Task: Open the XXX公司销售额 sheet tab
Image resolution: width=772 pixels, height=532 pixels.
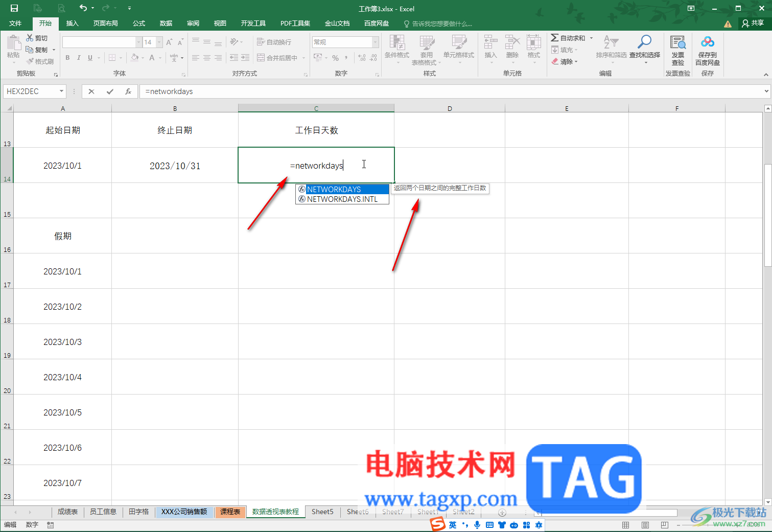Action: point(184,512)
